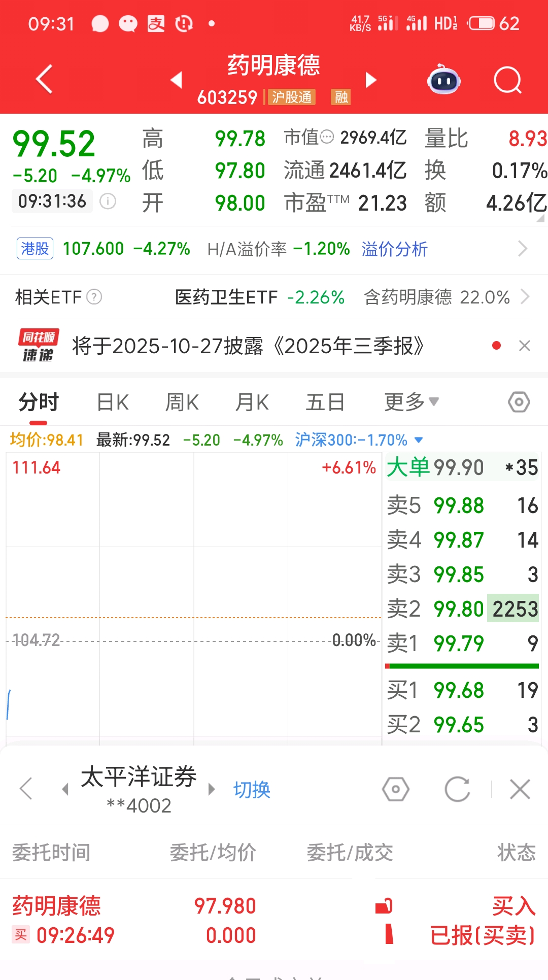
Task: Open the 更多 dropdown
Action: [412, 402]
